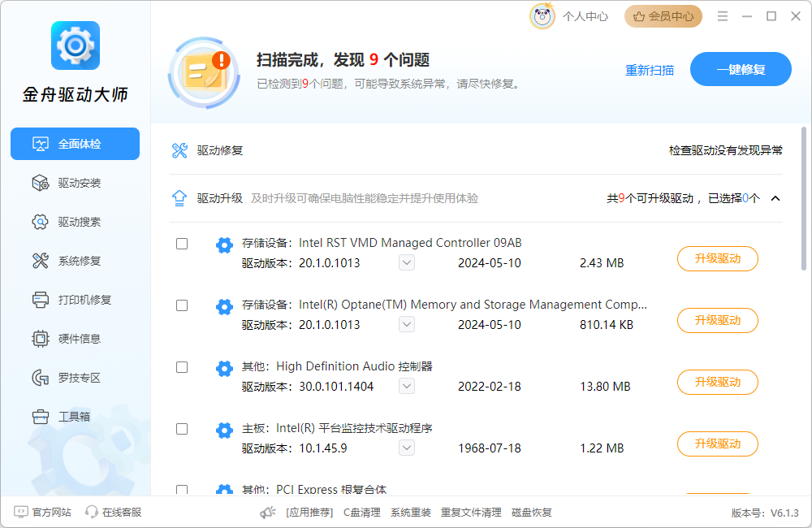The width and height of the screenshot is (812, 528).
Task: Click 升级驱动 for Intel Optane Memory
Action: 718,320
